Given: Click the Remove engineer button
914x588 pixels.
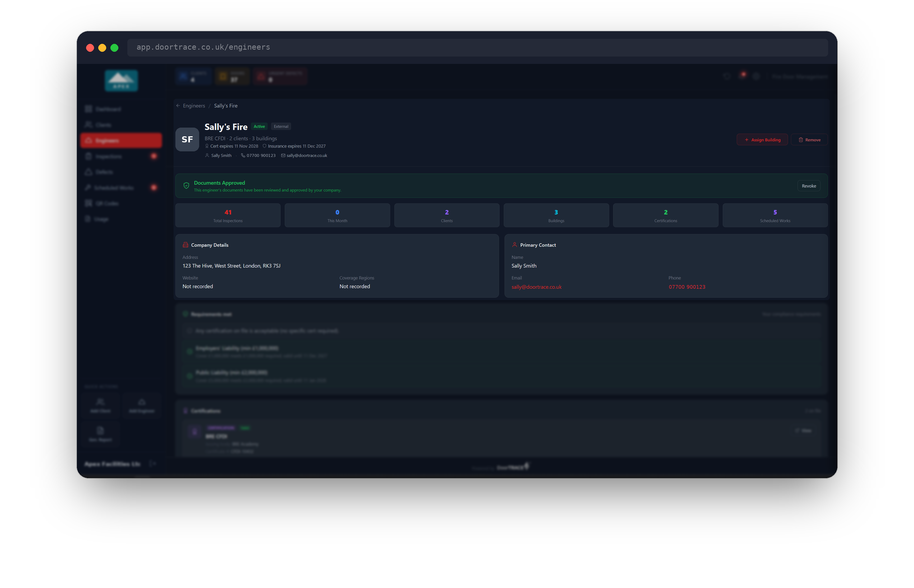Looking at the screenshot, I should point(809,140).
